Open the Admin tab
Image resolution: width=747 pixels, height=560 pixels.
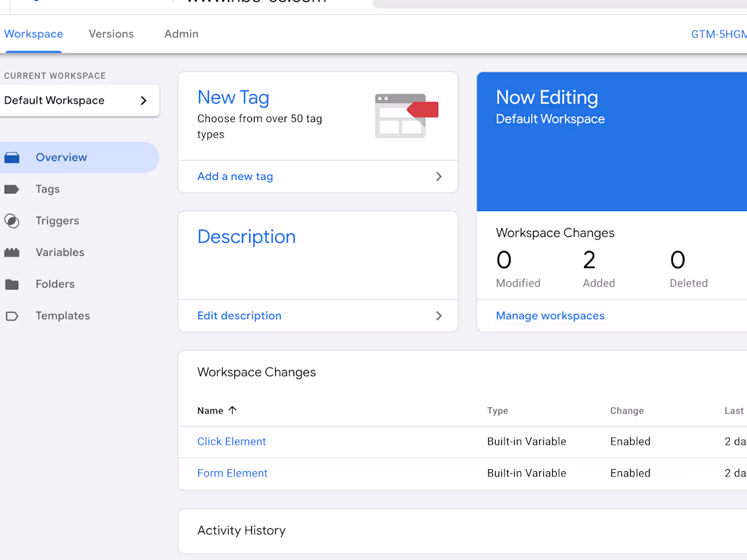click(181, 33)
